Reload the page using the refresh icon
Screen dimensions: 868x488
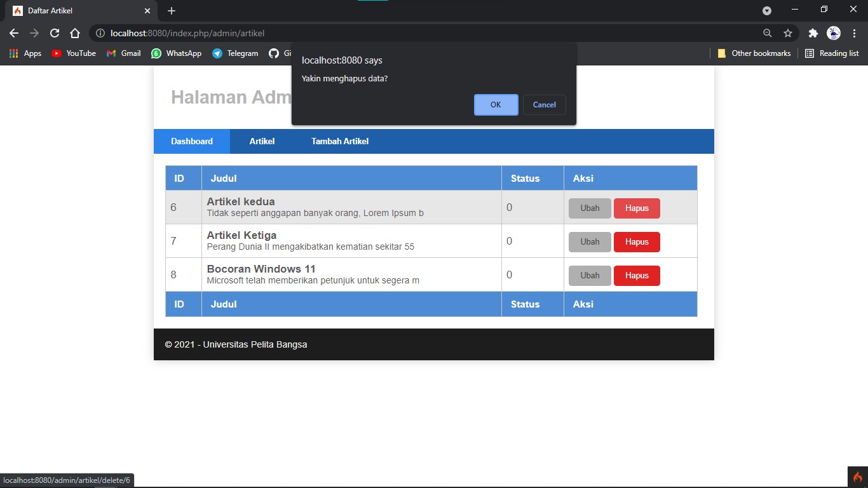pyautogui.click(x=54, y=32)
